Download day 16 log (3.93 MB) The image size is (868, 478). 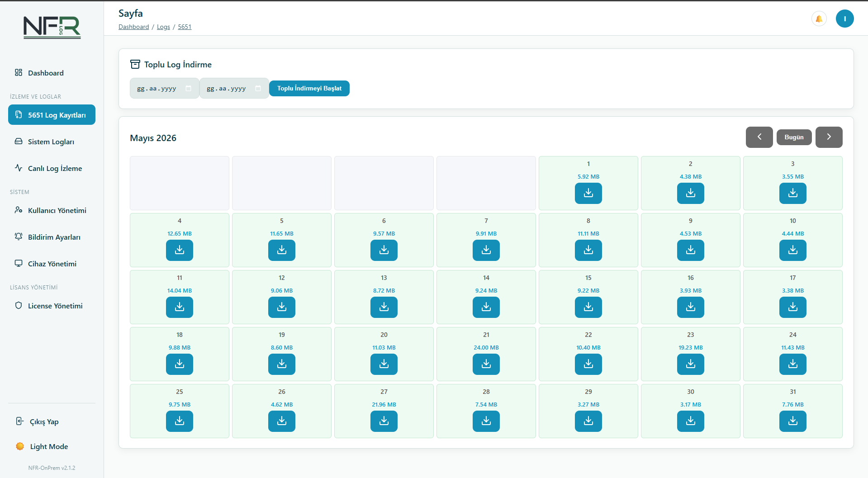[690, 307]
